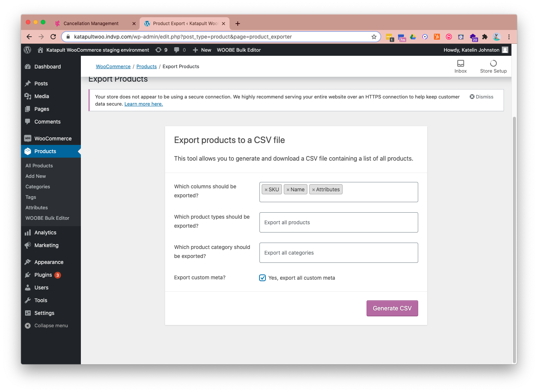The image size is (538, 392).
Task: Open the Products main menu item
Action: coord(51,151)
